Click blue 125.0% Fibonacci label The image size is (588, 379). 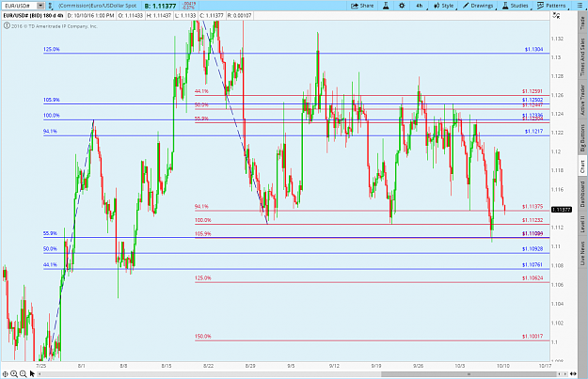click(52, 49)
